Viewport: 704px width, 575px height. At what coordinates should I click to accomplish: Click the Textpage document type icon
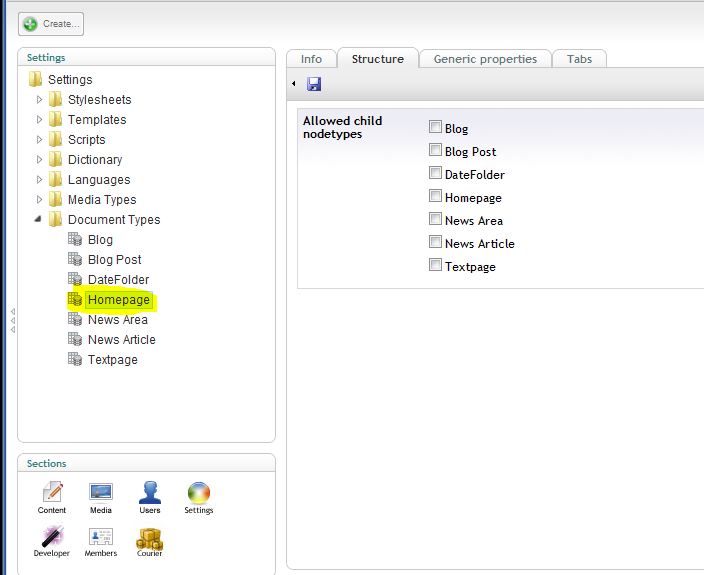coord(75,359)
